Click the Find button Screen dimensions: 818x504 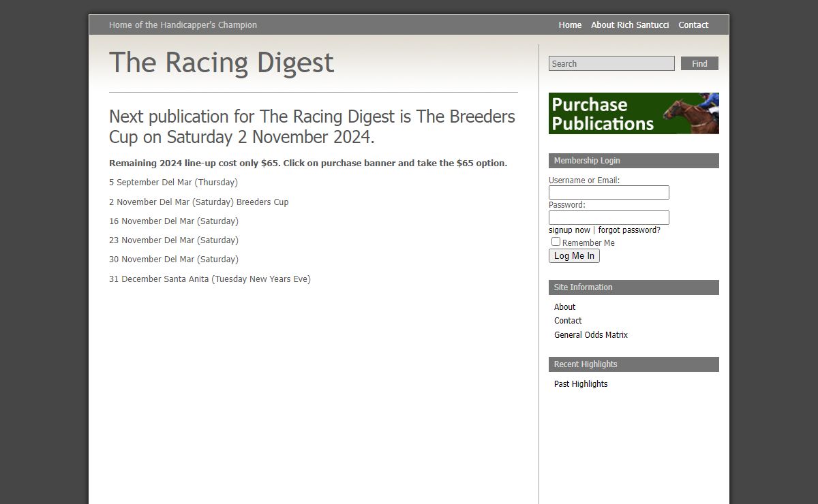pos(699,63)
